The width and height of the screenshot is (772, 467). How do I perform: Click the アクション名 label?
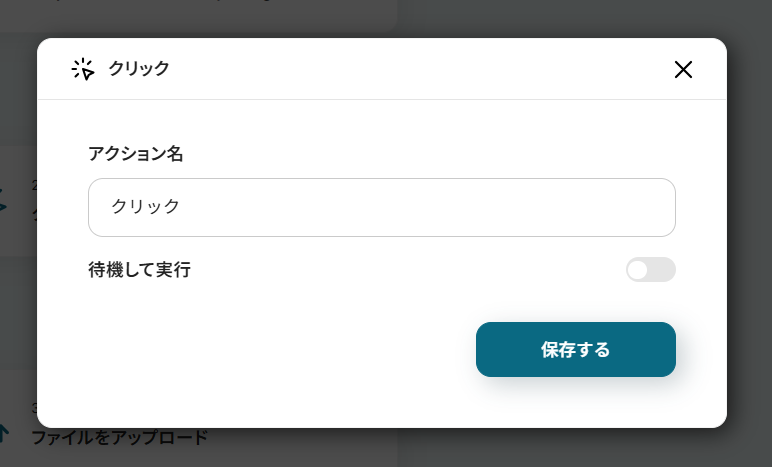point(135,154)
